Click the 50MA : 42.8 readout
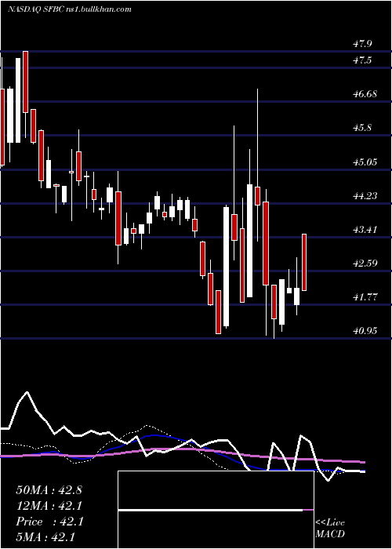Screen dimensions: 392x549 coord(49,490)
